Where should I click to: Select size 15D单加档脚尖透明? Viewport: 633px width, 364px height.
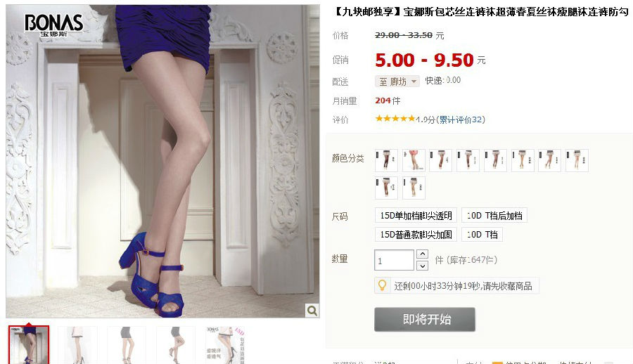416,216
